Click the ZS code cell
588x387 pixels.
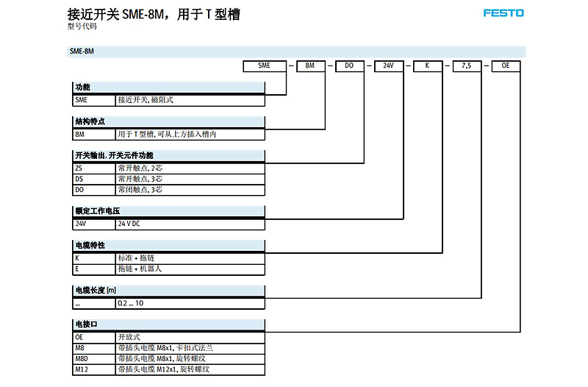point(94,168)
